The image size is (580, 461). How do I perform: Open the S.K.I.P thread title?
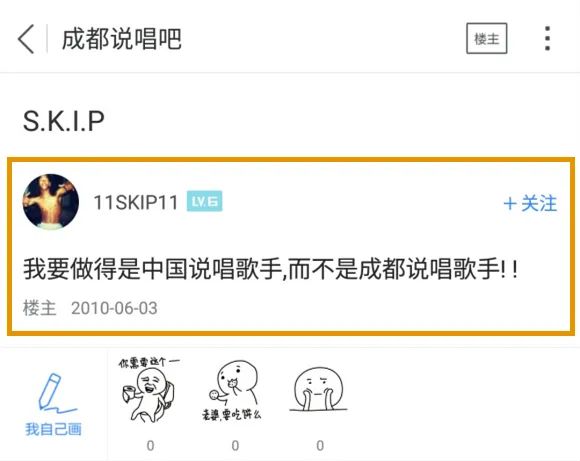64,121
